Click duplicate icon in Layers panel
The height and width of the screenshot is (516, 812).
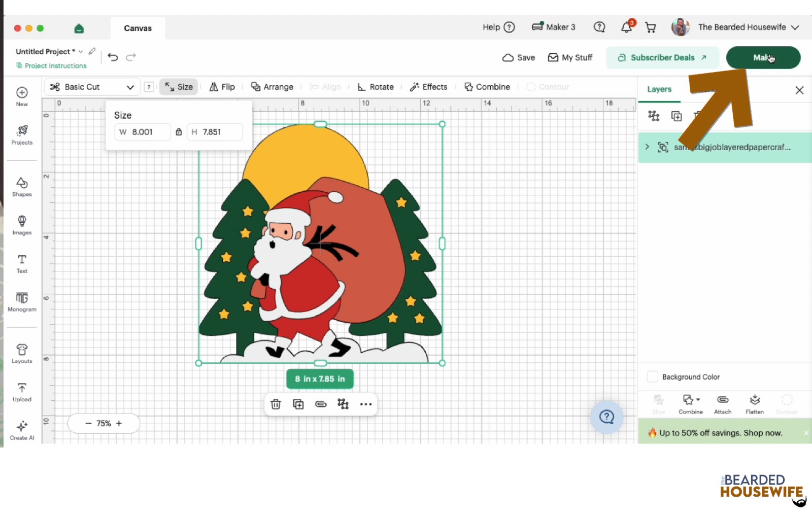(676, 116)
